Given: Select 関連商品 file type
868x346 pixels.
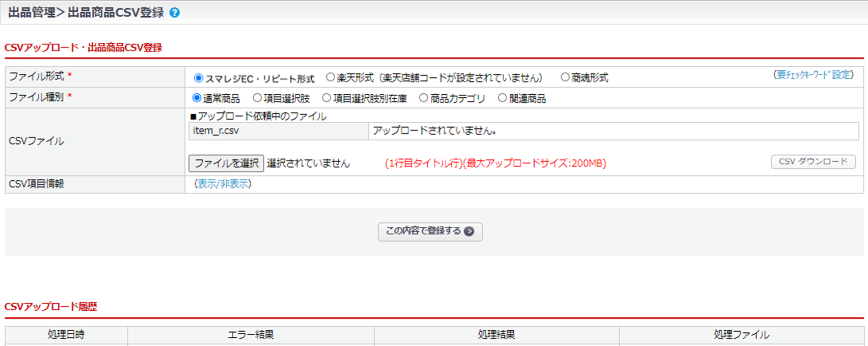Looking at the screenshot, I should 502,98.
